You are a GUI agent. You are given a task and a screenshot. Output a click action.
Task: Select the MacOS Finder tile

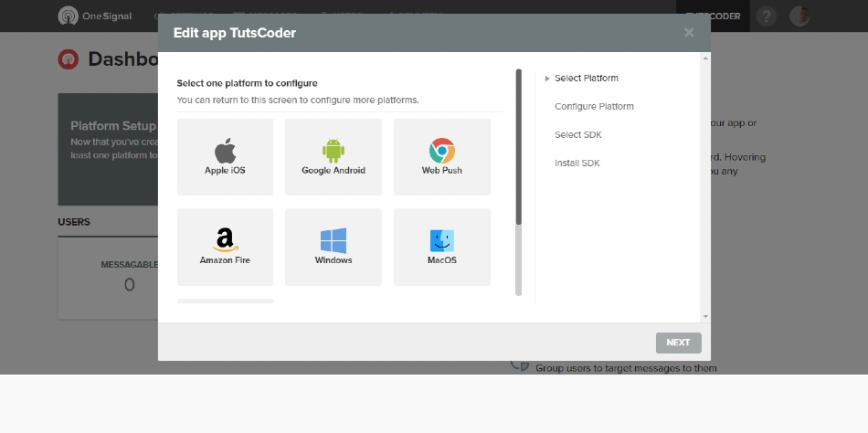[x=441, y=247]
